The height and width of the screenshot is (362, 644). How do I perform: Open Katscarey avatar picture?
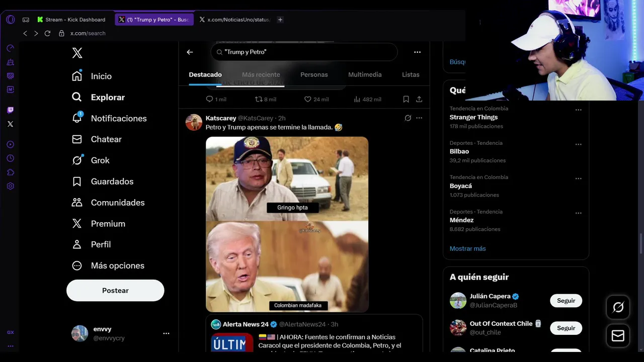click(194, 122)
